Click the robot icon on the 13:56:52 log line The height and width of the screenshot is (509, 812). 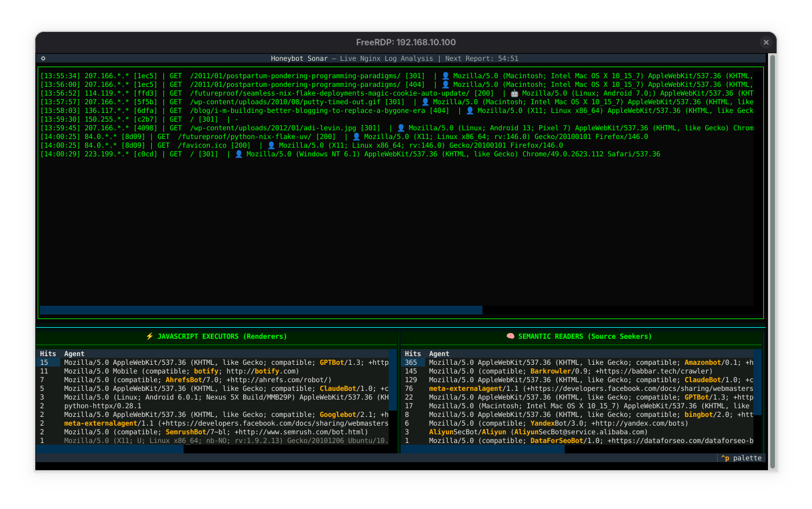click(514, 93)
